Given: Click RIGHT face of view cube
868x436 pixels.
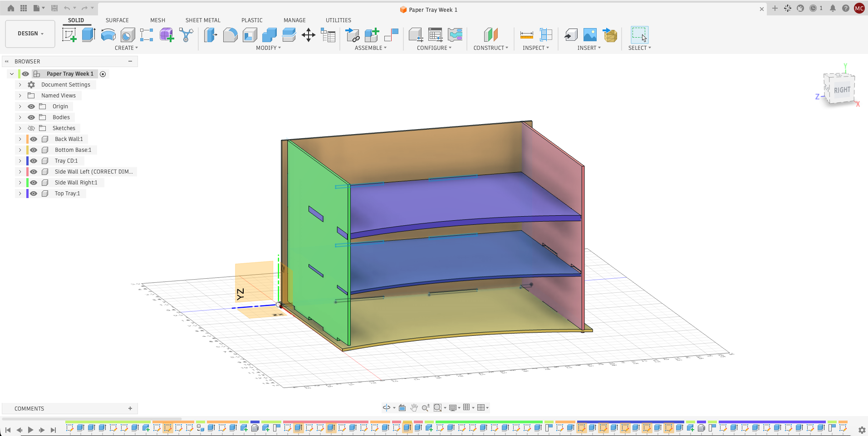Looking at the screenshot, I should click(842, 90).
